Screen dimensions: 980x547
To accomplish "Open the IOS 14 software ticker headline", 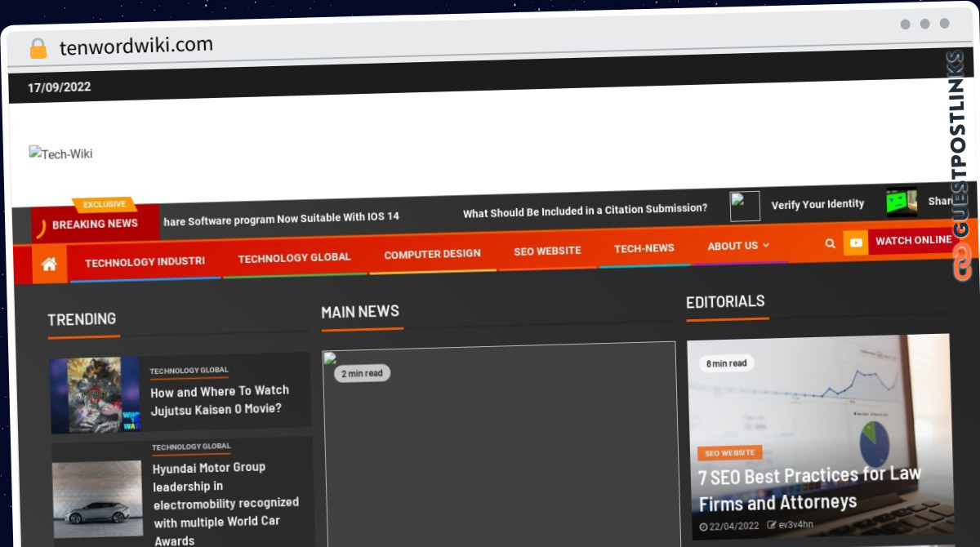I will click(x=281, y=219).
